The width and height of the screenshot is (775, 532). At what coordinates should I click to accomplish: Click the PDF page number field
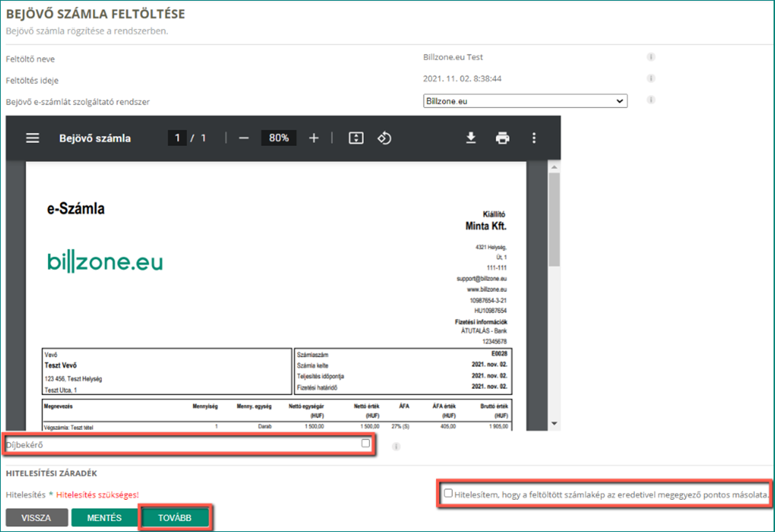pos(177,138)
